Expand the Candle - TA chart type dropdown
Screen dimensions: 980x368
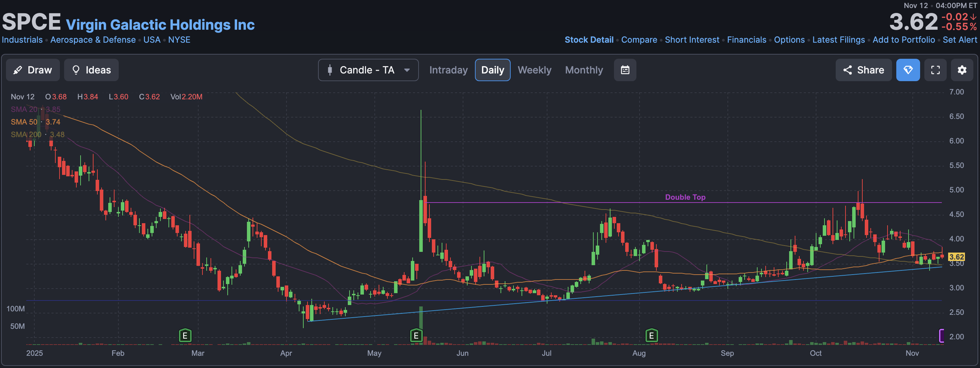[368, 70]
